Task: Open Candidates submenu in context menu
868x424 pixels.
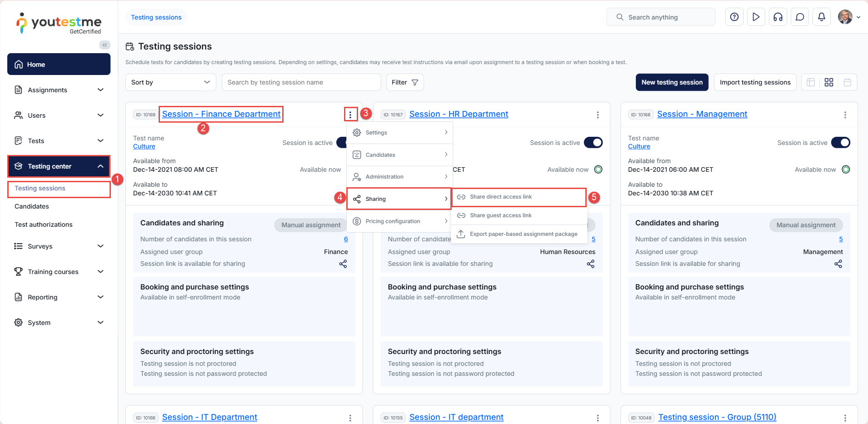Action: coord(399,155)
